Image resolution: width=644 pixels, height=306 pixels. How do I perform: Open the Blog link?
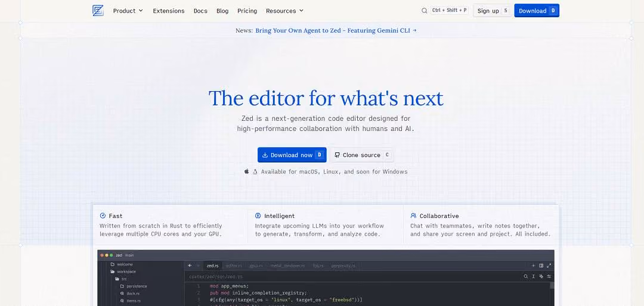click(x=222, y=11)
